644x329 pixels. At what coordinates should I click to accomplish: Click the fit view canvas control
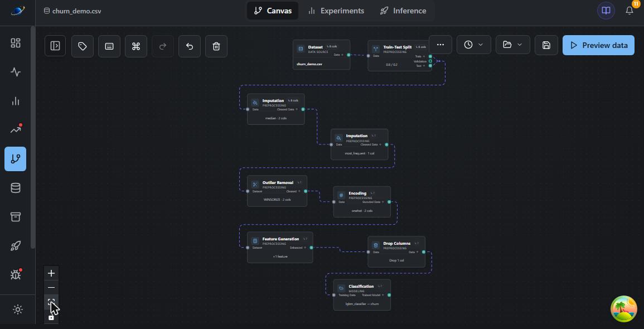tap(51, 302)
